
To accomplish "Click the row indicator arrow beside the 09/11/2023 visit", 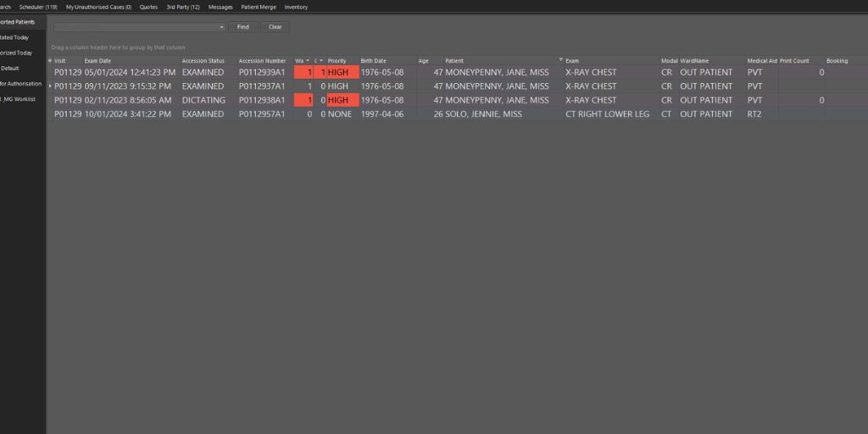I will [50, 86].
